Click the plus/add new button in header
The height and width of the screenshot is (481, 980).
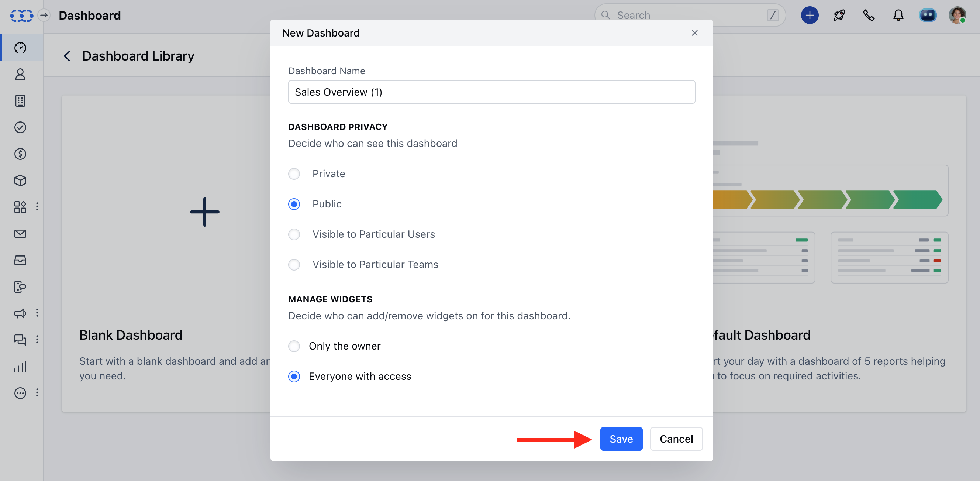tap(809, 16)
